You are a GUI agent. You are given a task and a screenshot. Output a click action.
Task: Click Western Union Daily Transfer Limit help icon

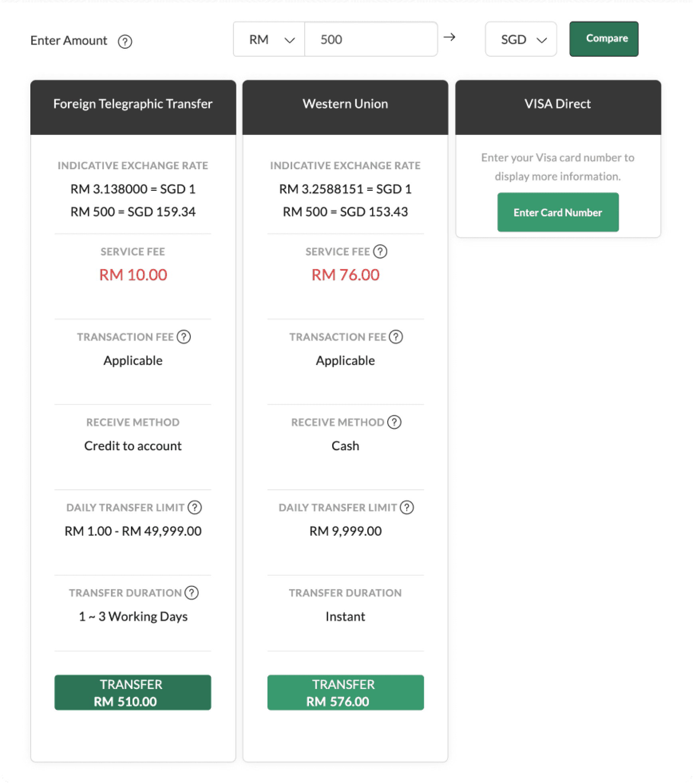coord(407,507)
